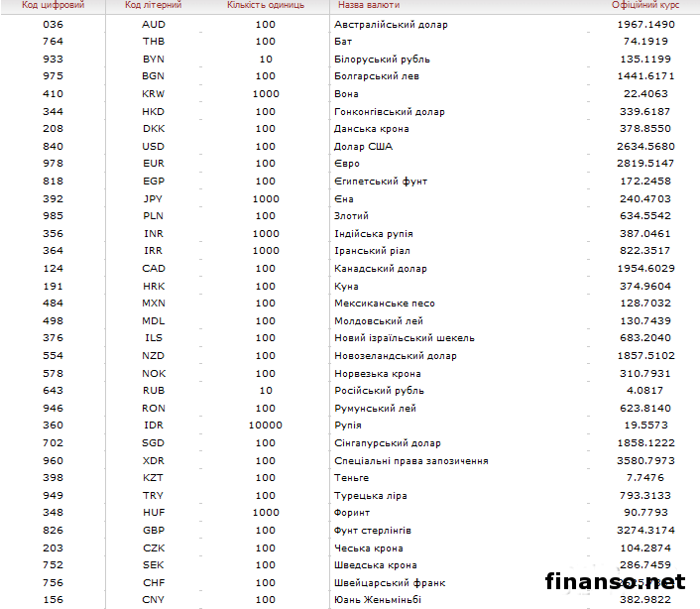Image resolution: width=700 pixels, height=609 pixels.
Task: Select the EUR letter code cell
Action: tap(154, 164)
